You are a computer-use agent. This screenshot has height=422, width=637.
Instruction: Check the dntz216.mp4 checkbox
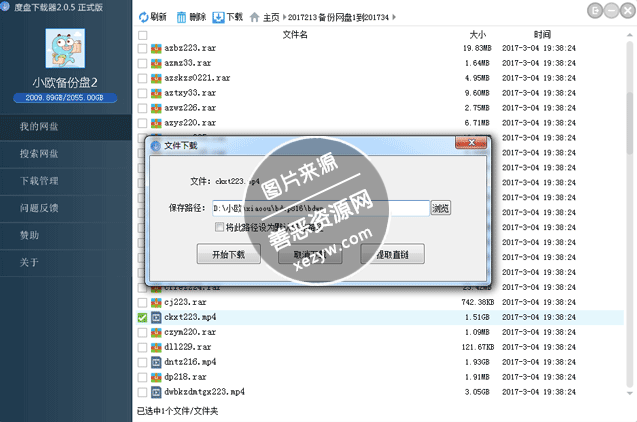[142, 363]
